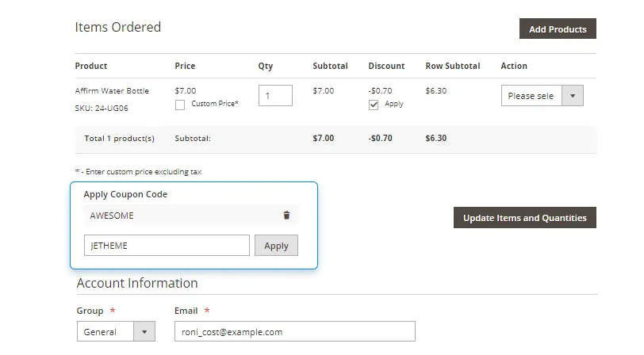Viewport: 644px width, 355px height.
Task: Click the SKU: 24-UG06 text
Action: (x=102, y=108)
